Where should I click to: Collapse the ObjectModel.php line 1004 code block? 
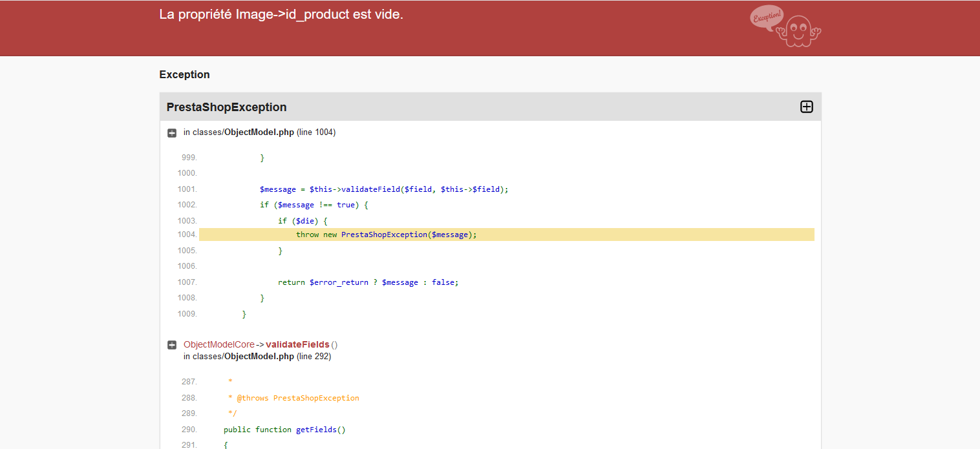(172, 132)
